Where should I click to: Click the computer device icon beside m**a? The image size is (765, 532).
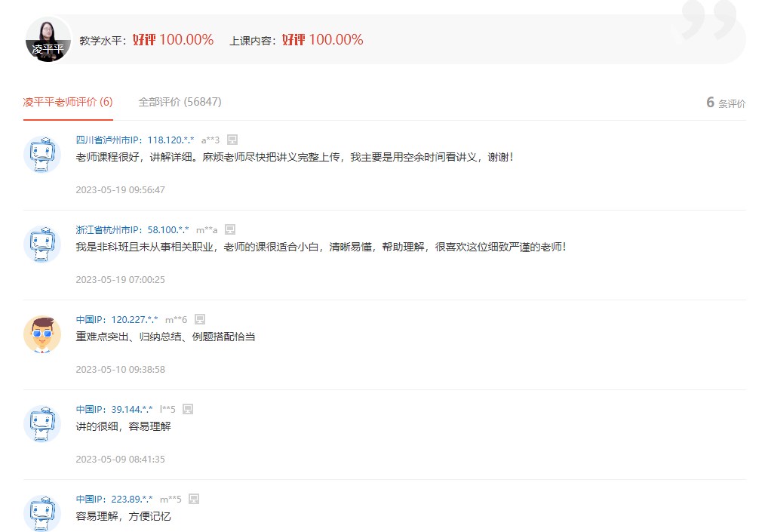(x=230, y=230)
